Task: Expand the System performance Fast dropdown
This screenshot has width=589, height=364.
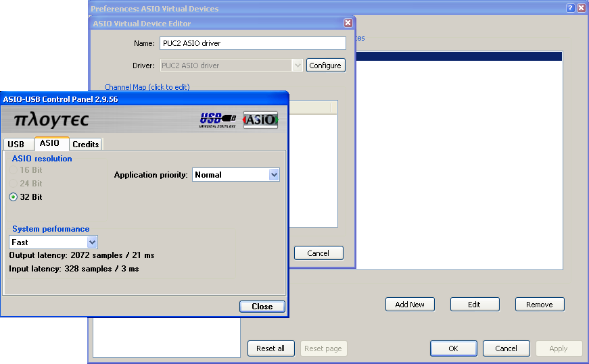Action: tap(92, 242)
